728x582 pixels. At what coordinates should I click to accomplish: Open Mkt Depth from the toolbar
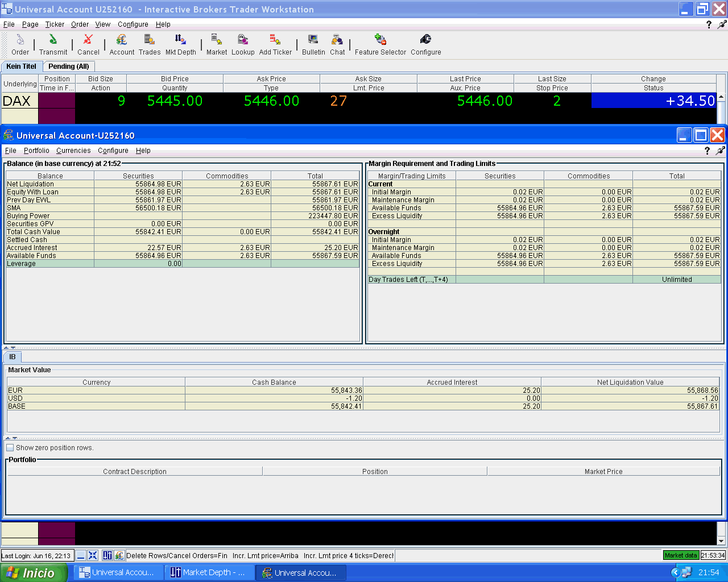tap(180, 40)
